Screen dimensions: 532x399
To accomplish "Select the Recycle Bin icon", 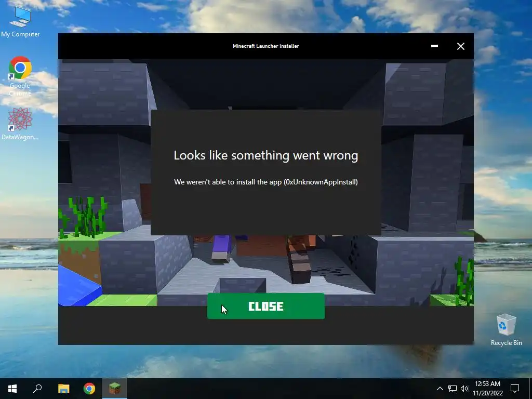I will click(x=506, y=330).
